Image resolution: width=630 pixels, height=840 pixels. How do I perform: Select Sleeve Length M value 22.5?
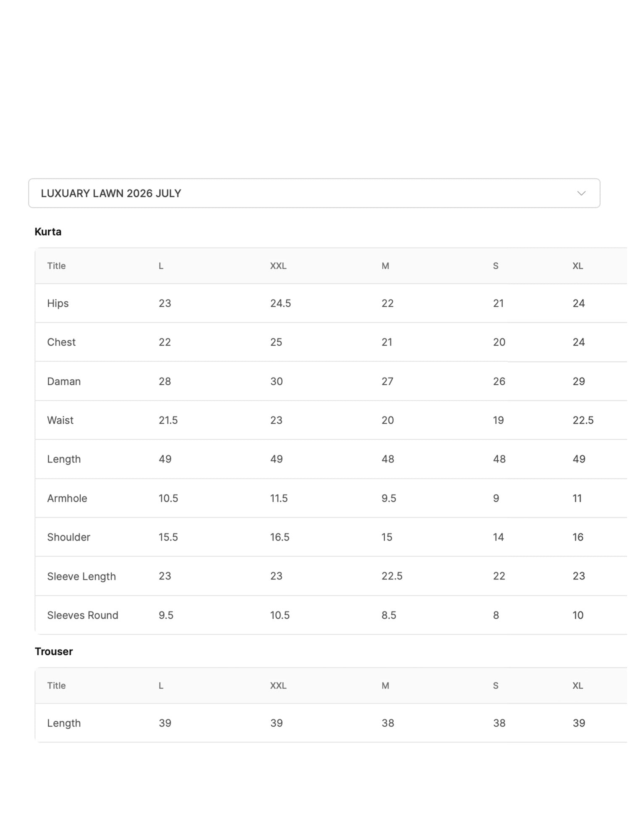tap(392, 576)
